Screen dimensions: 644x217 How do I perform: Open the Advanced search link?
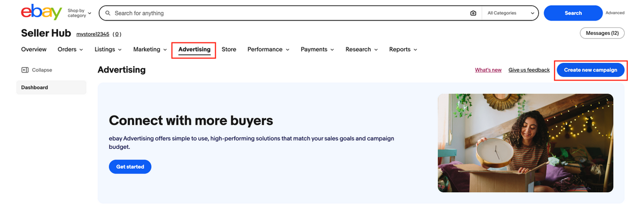(x=615, y=13)
